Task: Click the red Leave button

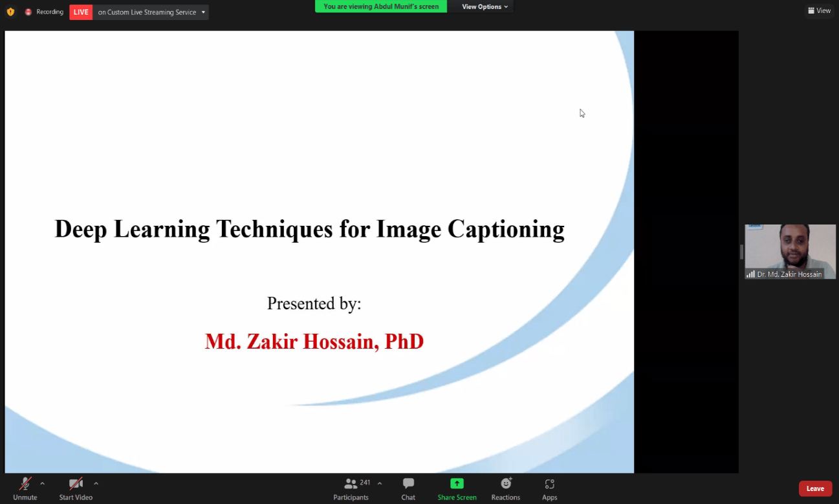Action: point(815,488)
